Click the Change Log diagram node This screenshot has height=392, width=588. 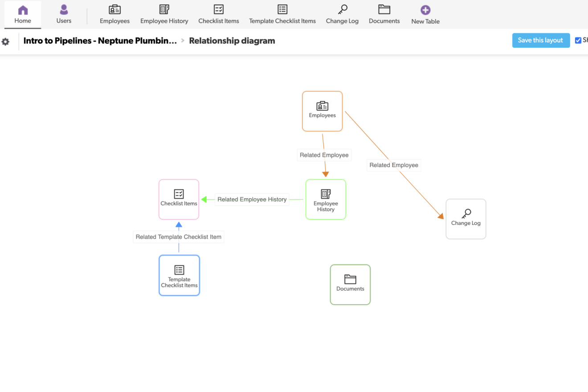465,219
